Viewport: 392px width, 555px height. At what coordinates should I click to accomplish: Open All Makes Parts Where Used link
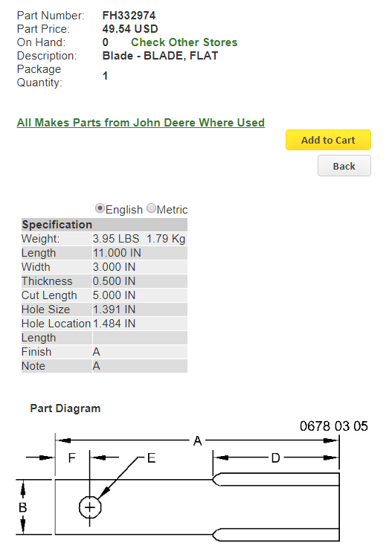pos(141,123)
